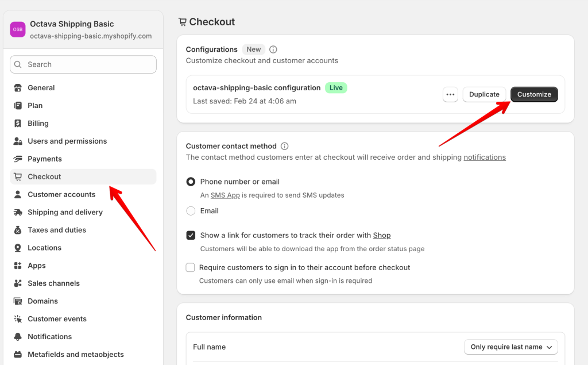Click the Notifications bell icon
The height and width of the screenshot is (365, 588).
tap(17, 337)
